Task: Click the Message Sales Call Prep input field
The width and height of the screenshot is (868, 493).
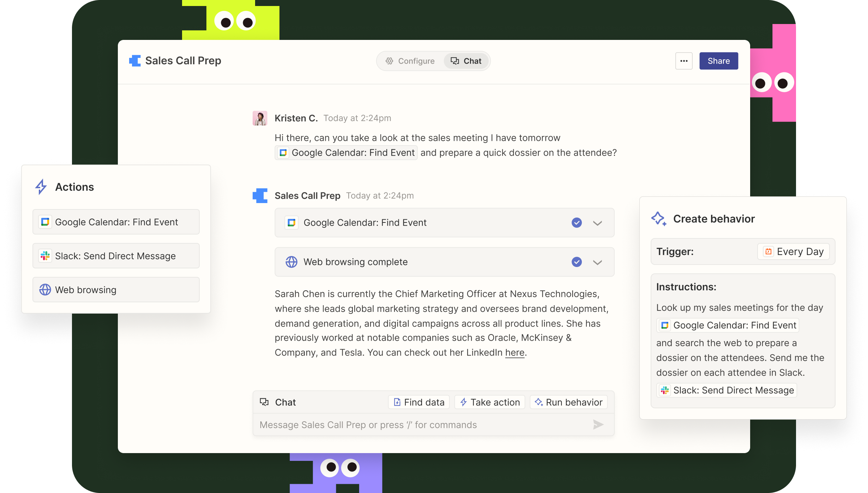Action: pos(388,424)
